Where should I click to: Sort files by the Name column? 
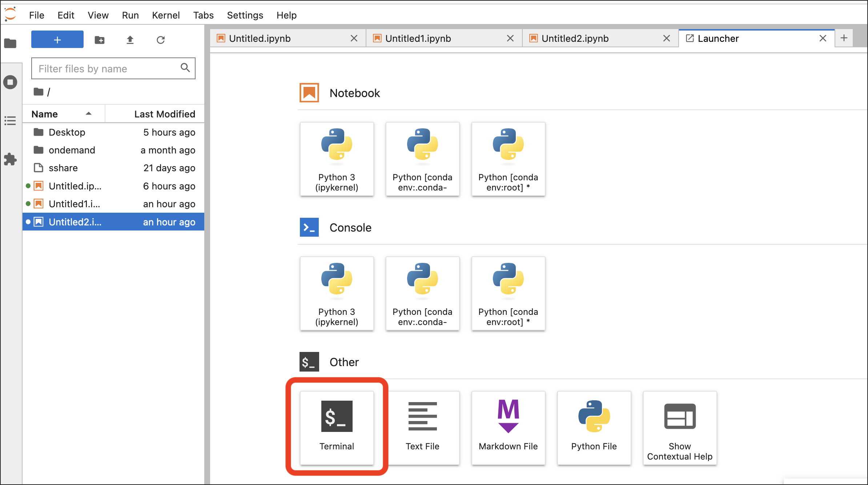pos(45,114)
